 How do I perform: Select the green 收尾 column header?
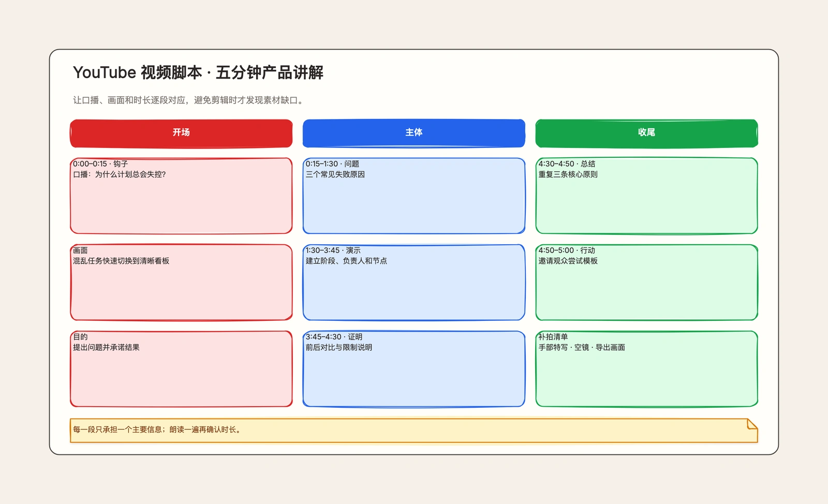(647, 133)
